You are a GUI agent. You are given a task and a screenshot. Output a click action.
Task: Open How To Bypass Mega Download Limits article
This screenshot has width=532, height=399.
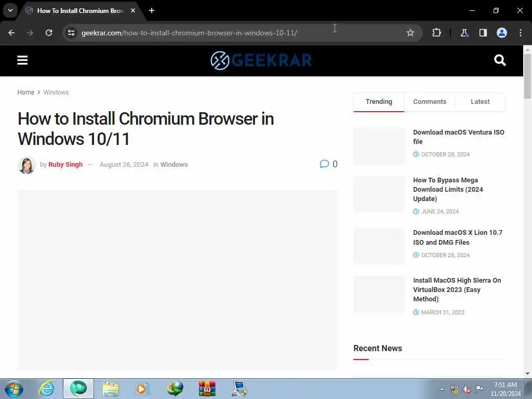[448, 189]
